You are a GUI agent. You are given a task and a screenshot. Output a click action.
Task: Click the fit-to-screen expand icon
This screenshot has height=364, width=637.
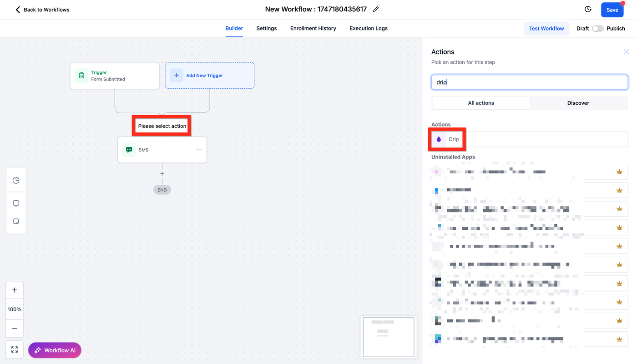[x=15, y=349]
